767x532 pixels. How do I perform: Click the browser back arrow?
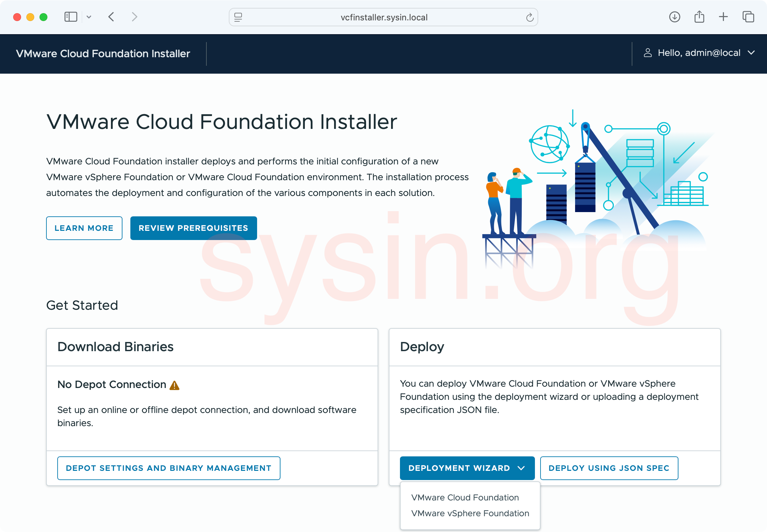pos(112,17)
